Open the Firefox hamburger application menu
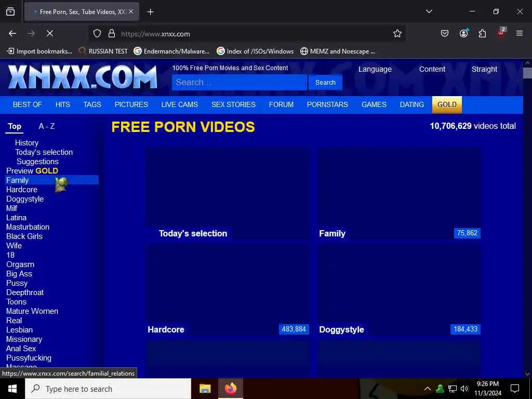The image size is (532, 399). click(x=520, y=33)
